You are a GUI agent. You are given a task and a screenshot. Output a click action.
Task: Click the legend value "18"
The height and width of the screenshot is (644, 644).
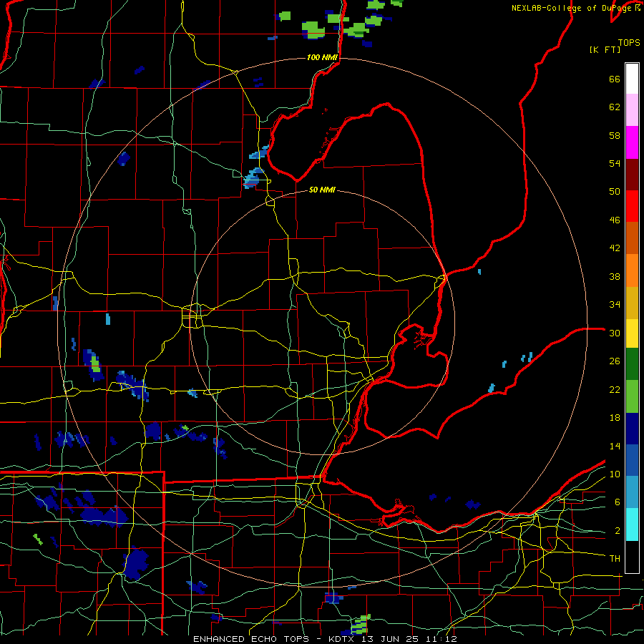[x=615, y=418]
